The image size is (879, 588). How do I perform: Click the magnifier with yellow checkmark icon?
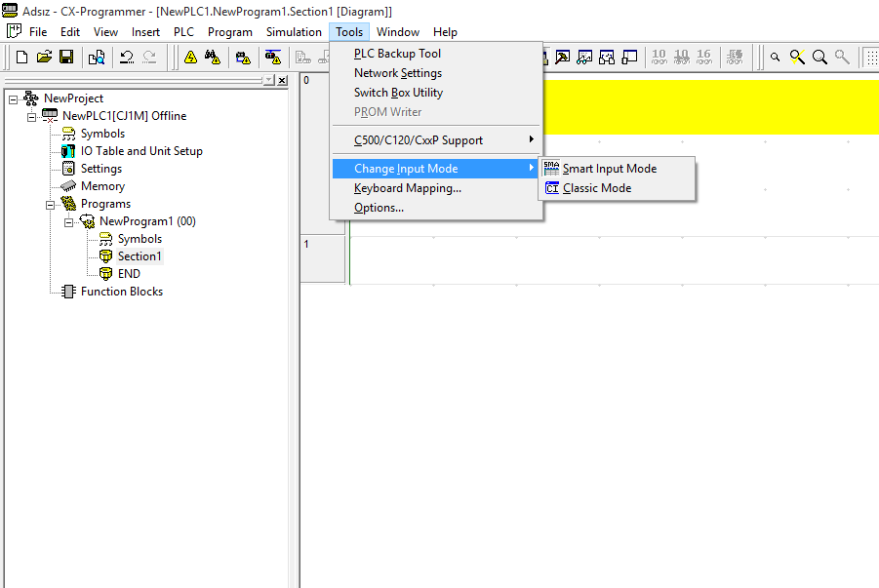point(797,58)
